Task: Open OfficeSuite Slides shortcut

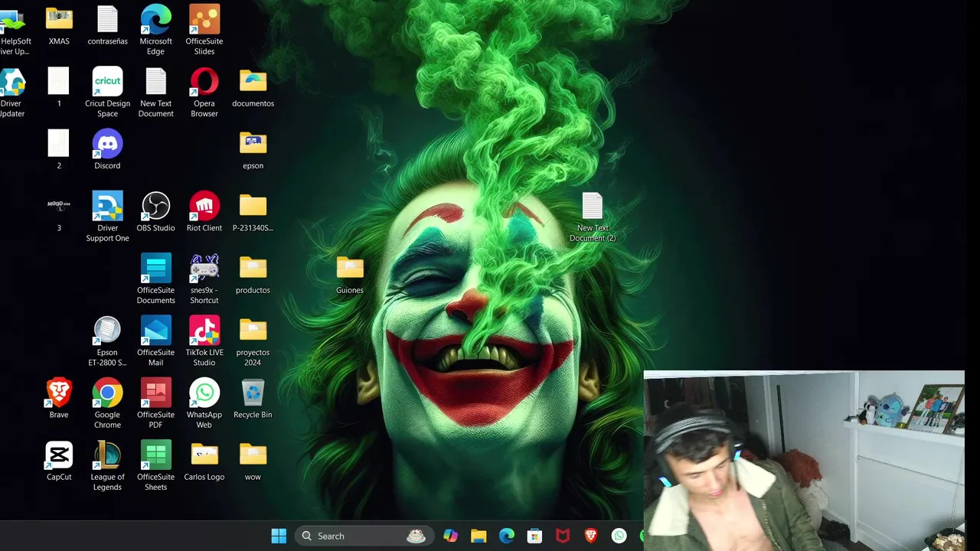Action: [x=204, y=31]
